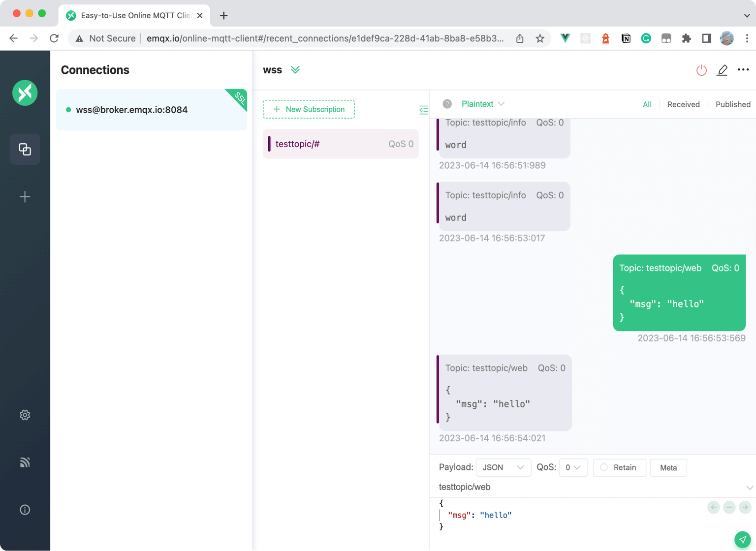756x551 pixels.
Task: Open more options via the ellipsis icon
Action: (742, 70)
